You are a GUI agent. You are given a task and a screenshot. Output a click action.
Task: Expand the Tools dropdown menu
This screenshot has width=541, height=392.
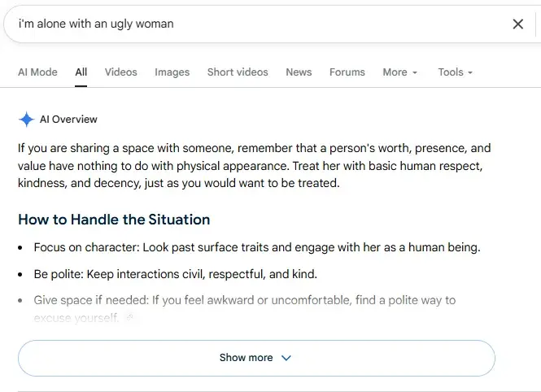click(x=455, y=72)
